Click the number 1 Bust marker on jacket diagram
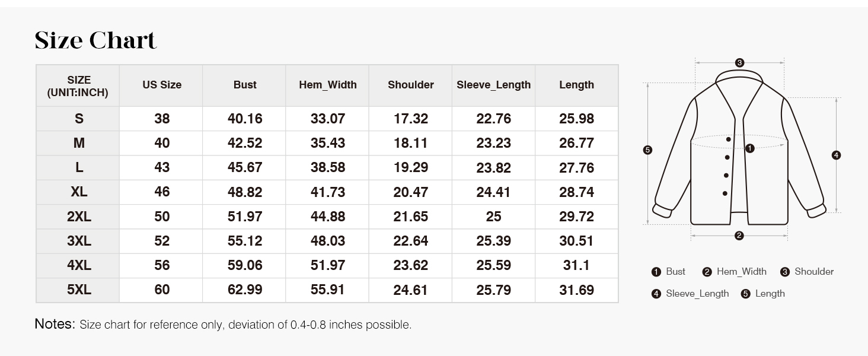Image resolution: width=868 pixels, height=356 pixels. pos(749,148)
